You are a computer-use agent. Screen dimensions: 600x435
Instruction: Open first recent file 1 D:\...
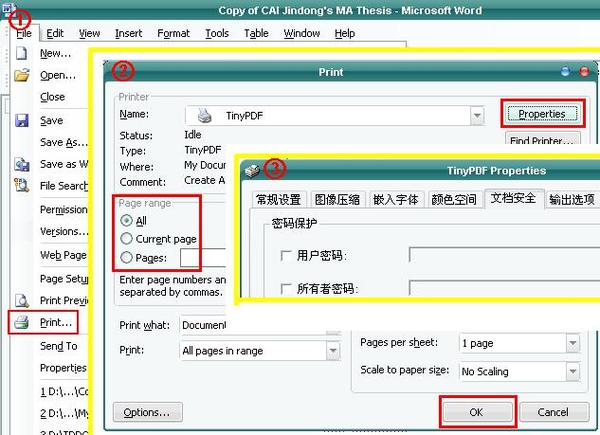pos(64,391)
